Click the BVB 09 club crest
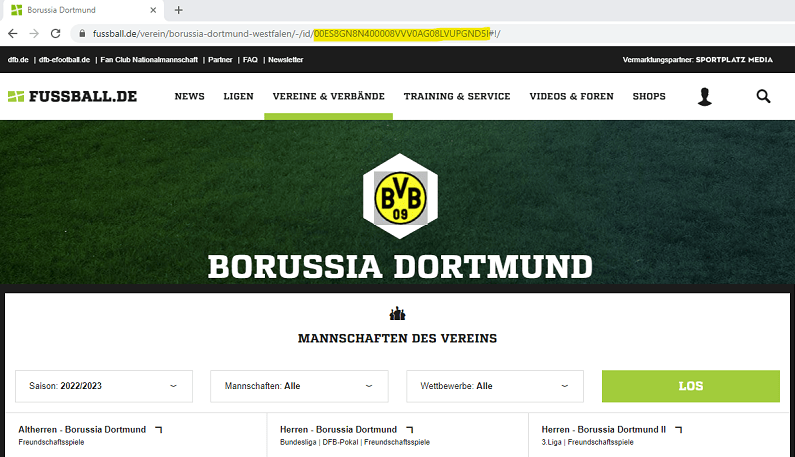Screen dimensions: 795x457 click(x=401, y=197)
